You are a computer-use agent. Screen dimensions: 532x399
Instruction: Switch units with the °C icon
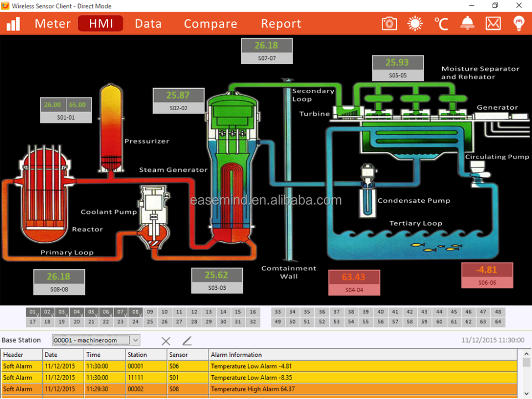[x=441, y=23]
